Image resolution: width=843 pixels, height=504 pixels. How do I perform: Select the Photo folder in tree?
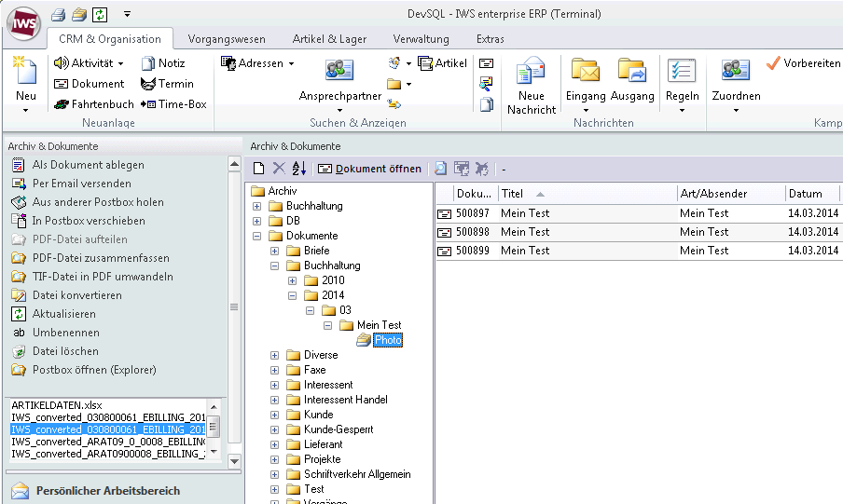(x=388, y=340)
